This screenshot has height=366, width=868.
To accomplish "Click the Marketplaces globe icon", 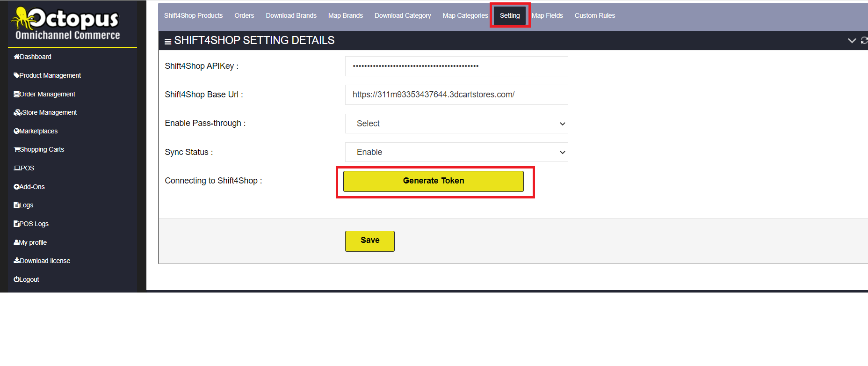I will (x=16, y=131).
